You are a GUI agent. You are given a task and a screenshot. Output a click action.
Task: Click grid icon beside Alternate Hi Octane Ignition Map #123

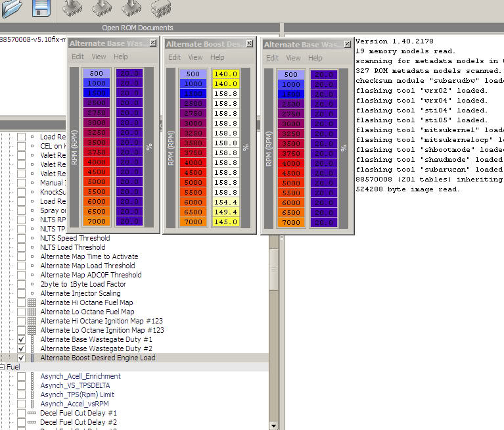pos(32,321)
